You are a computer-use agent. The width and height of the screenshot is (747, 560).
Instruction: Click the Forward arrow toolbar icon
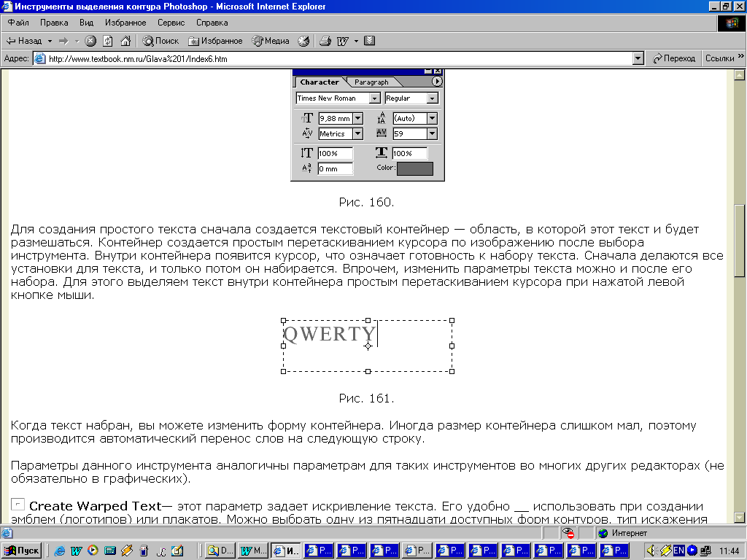pyautogui.click(x=64, y=41)
